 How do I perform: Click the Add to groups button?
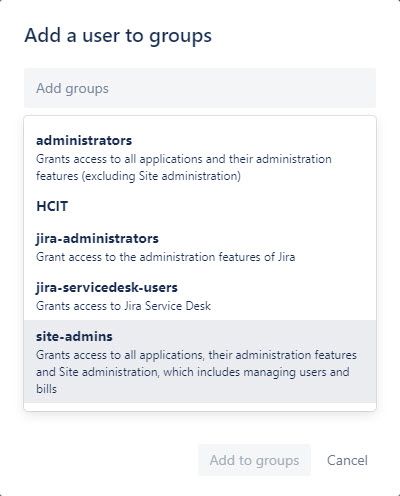[x=254, y=460]
